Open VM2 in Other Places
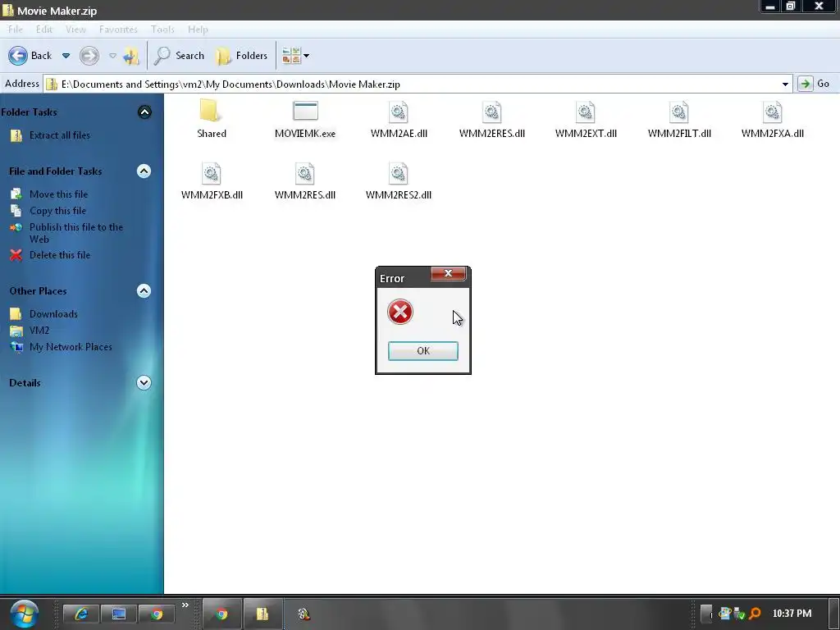Screen dimensions: 840x630 pyautogui.click(x=39, y=331)
